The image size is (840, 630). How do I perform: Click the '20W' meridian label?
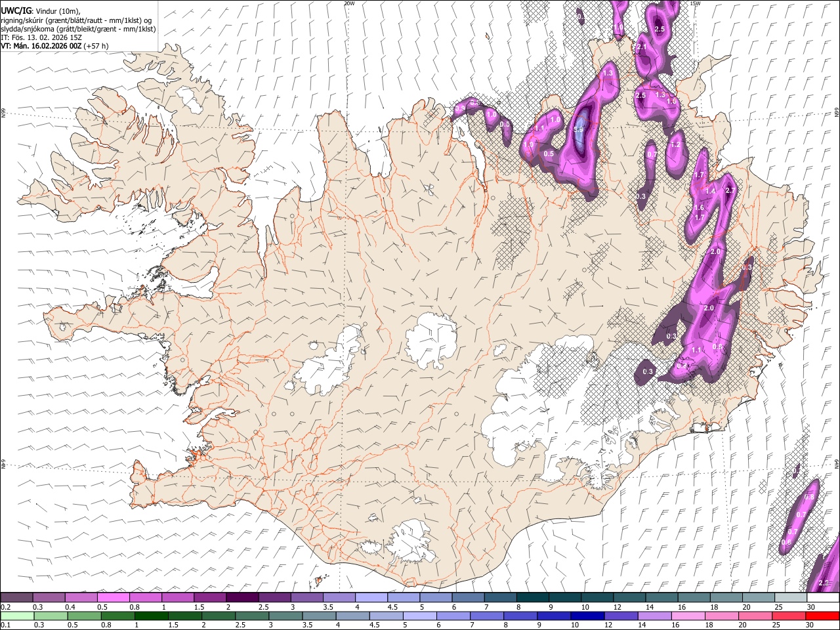(349, 3)
